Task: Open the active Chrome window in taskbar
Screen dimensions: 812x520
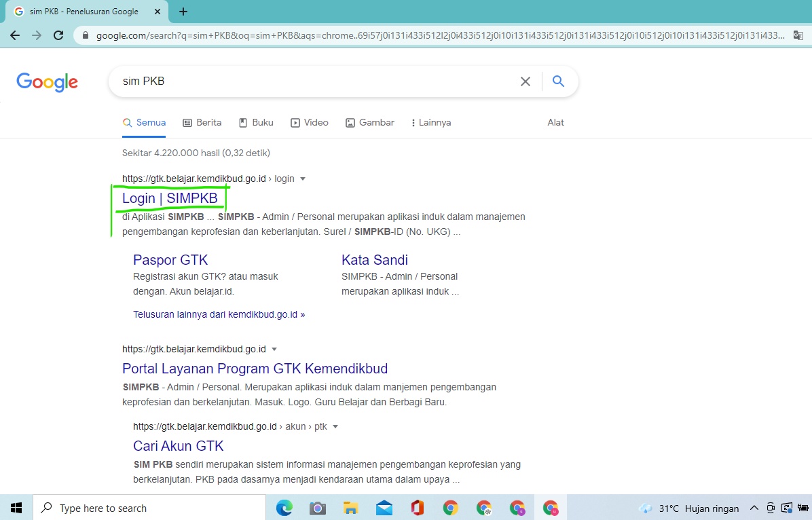Action: tap(551, 508)
